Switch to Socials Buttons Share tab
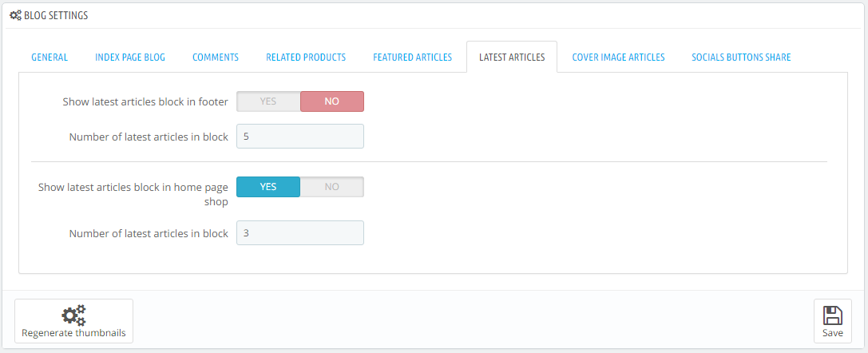 tap(741, 57)
